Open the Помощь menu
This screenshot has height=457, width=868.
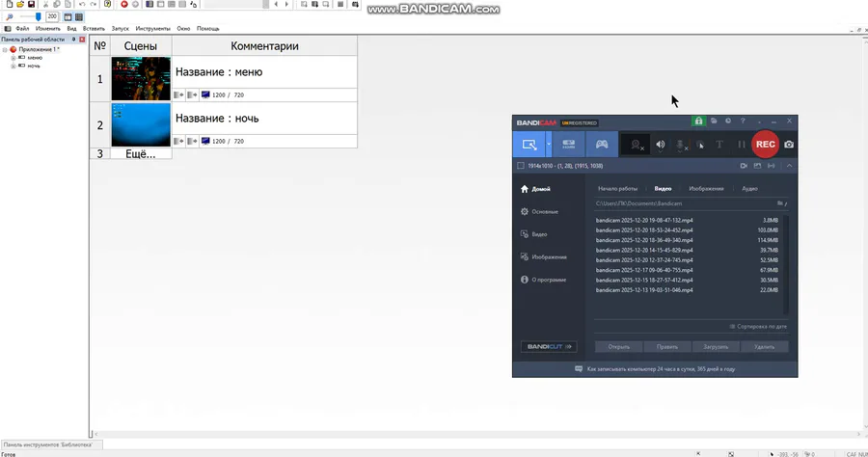(208, 28)
